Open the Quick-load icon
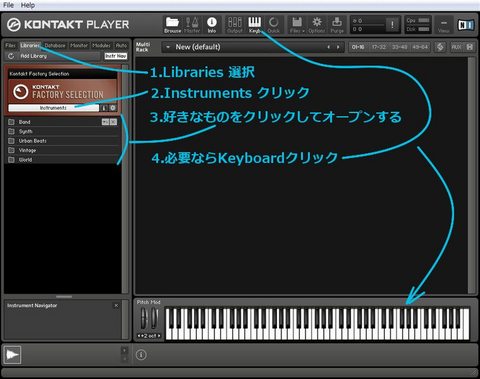This screenshot has height=379, width=480. tap(274, 25)
